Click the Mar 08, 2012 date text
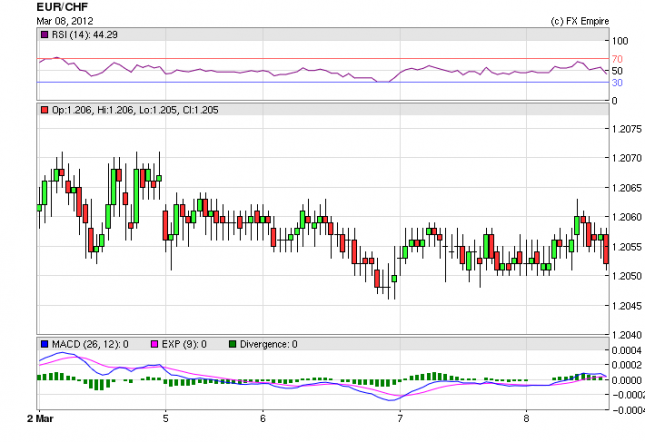645x442 pixels. 65,21
